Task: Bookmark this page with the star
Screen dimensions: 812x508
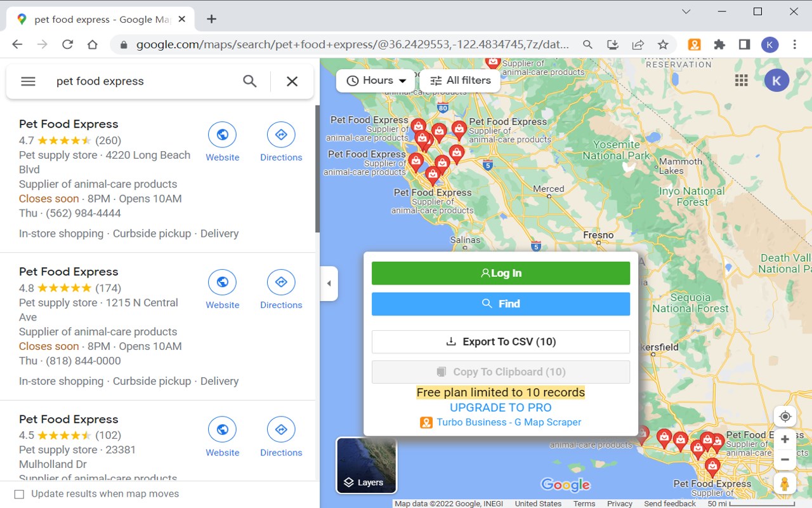Action: pyautogui.click(x=663, y=44)
